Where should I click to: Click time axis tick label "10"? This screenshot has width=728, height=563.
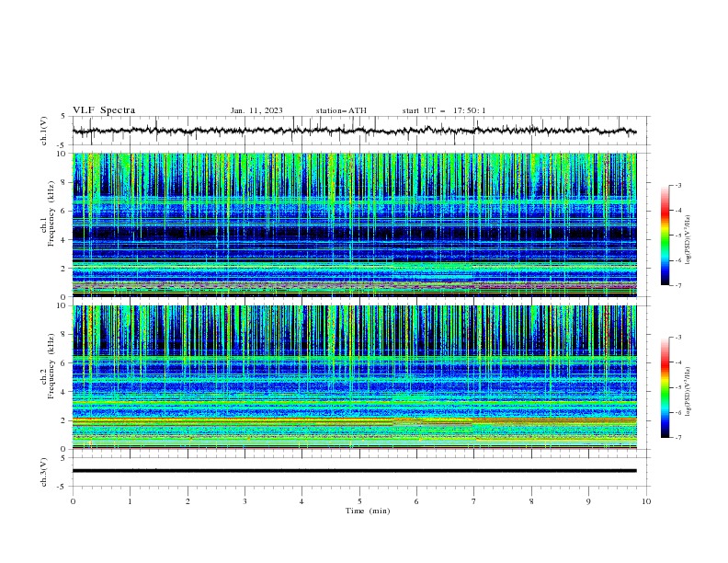pyautogui.click(x=646, y=501)
